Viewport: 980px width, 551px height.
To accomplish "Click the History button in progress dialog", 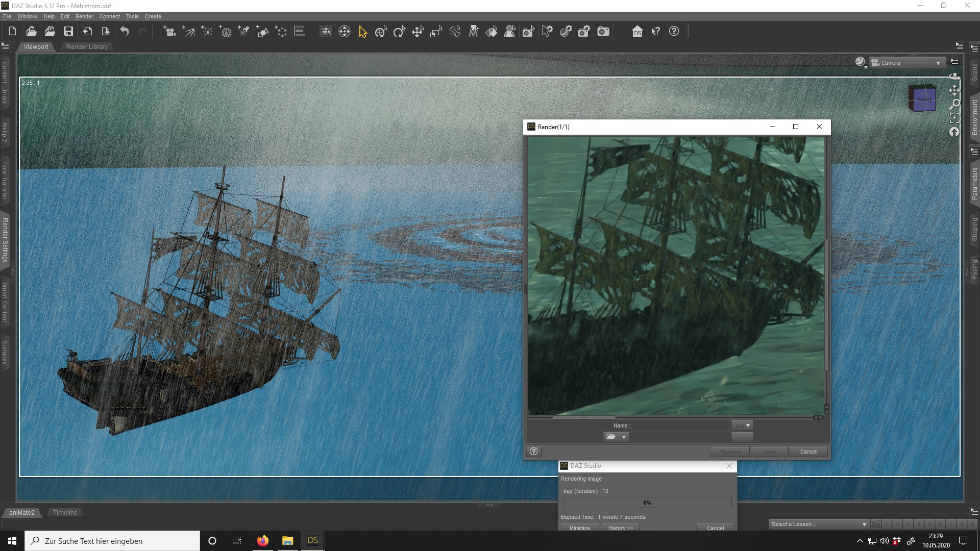I will 620,528.
